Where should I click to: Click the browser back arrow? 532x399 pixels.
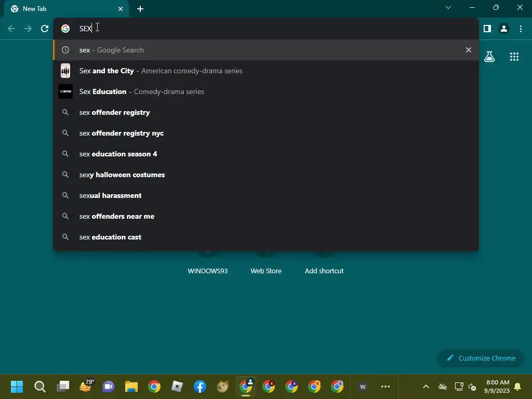point(11,29)
